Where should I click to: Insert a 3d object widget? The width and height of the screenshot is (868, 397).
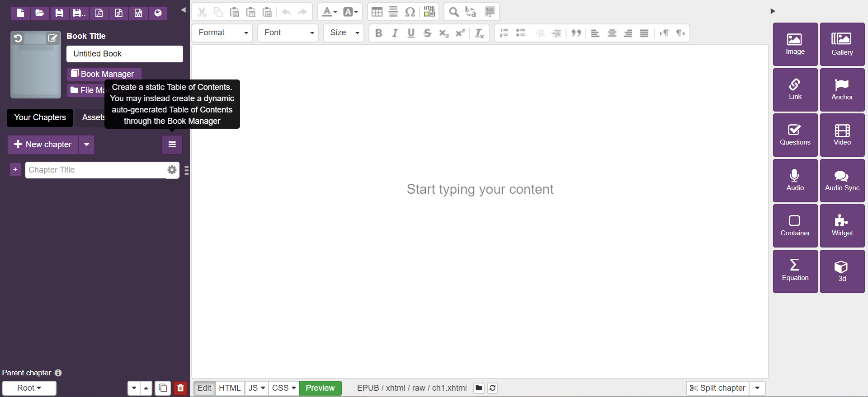[x=842, y=271]
